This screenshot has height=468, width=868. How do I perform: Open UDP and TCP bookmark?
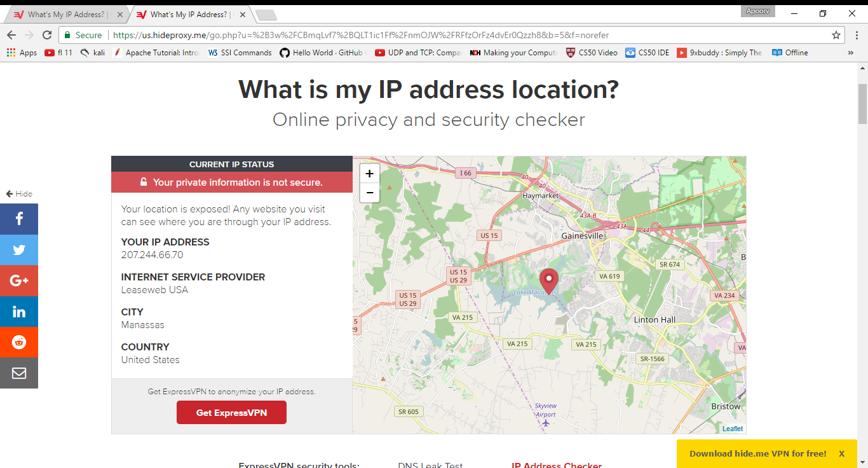click(418, 53)
